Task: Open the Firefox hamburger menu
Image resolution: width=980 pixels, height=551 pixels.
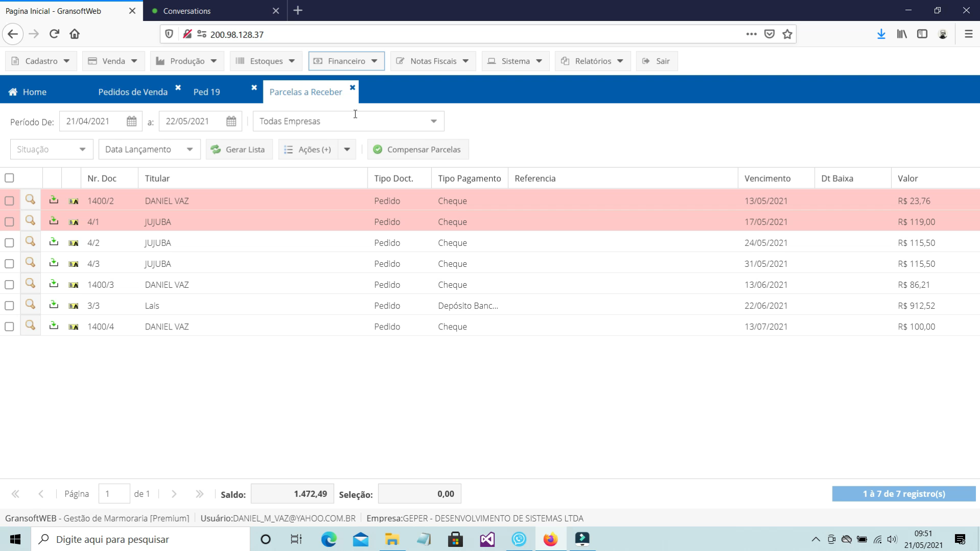Action: [x=968, y=34]
